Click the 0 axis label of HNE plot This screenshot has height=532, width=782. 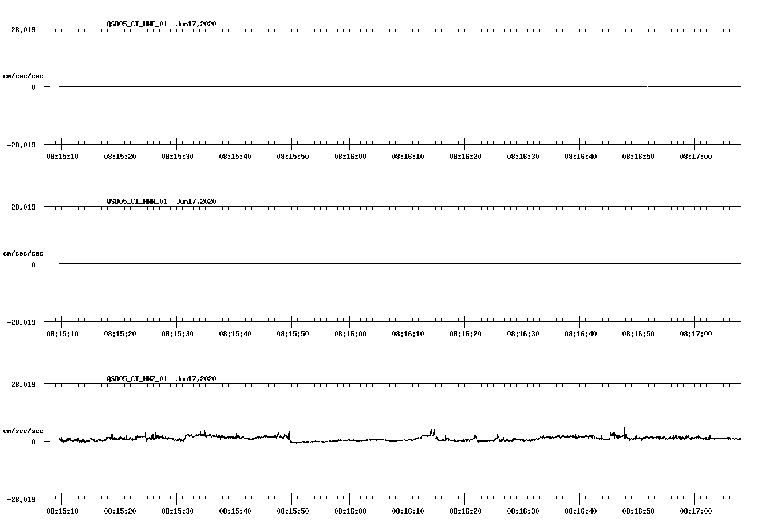(x=33, y=87)
